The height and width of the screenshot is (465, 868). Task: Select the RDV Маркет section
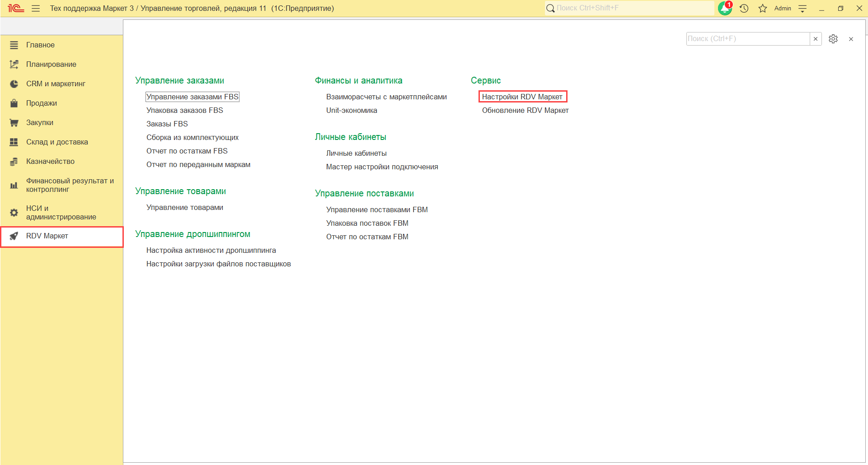47,236
